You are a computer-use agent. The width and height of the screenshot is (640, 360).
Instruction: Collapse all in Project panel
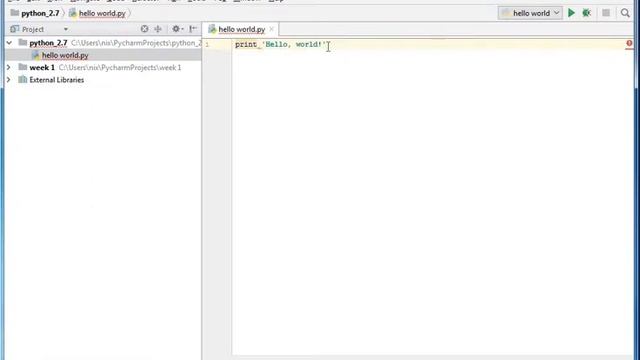point(158,29)
